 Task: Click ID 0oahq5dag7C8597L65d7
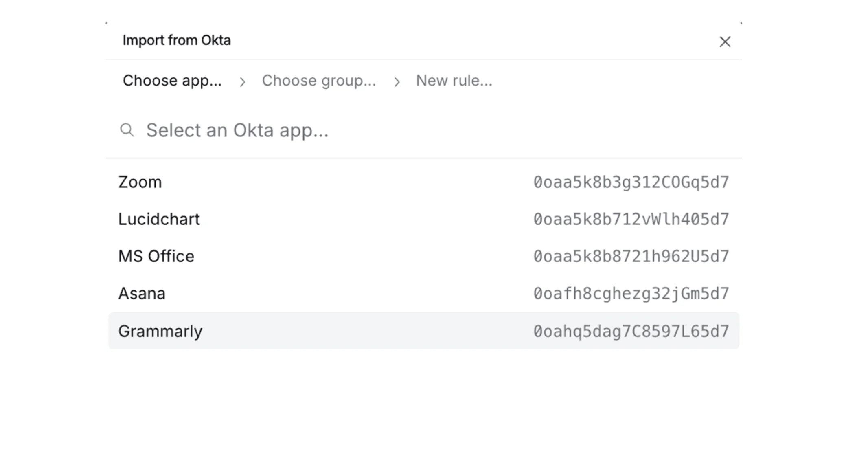coord(631,331)
